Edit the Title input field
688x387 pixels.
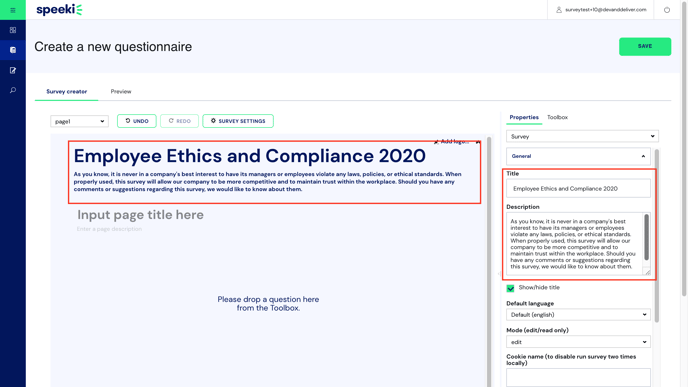click(x=578, y=189)
